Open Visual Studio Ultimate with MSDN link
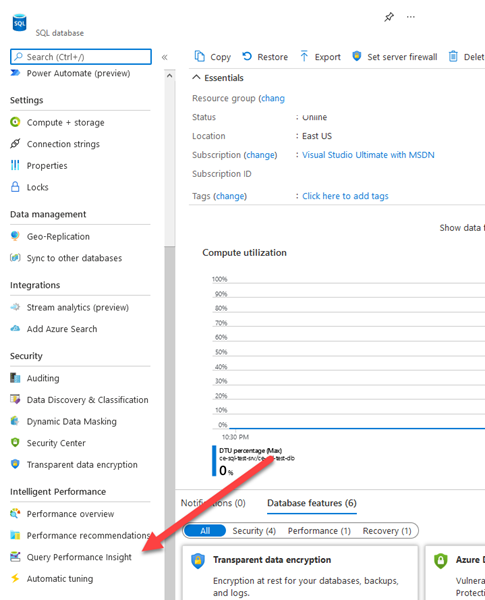Image resolution: width=485 pixels, height=600 pixels. [368, 155]
